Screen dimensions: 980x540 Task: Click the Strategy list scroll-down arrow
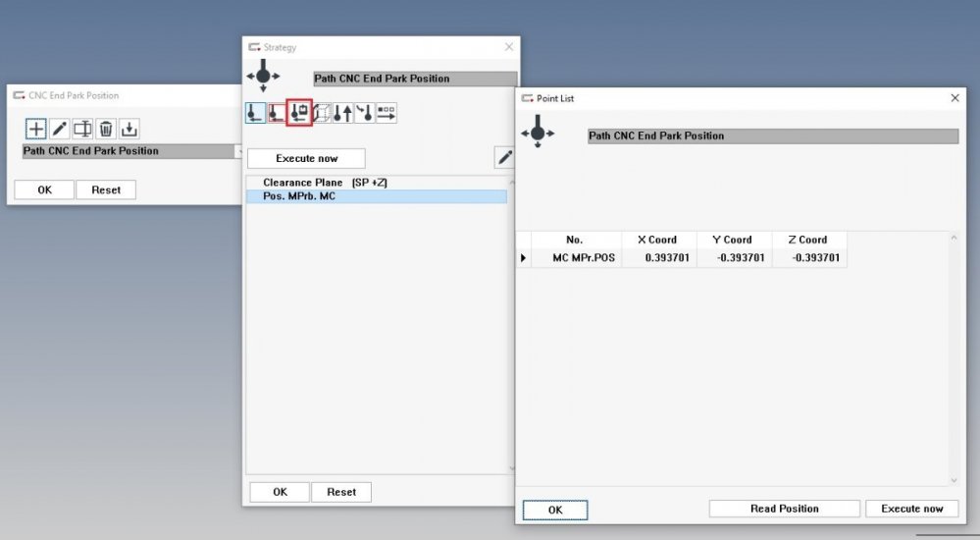[512, 468]
